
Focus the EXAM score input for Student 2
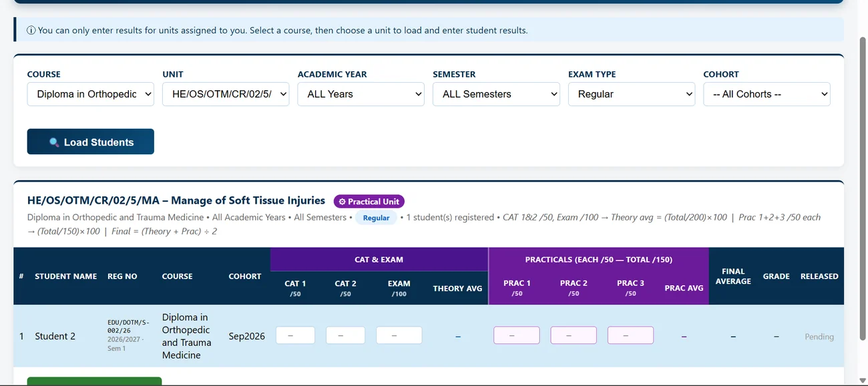pyautogui.click(x=399, y=335)
